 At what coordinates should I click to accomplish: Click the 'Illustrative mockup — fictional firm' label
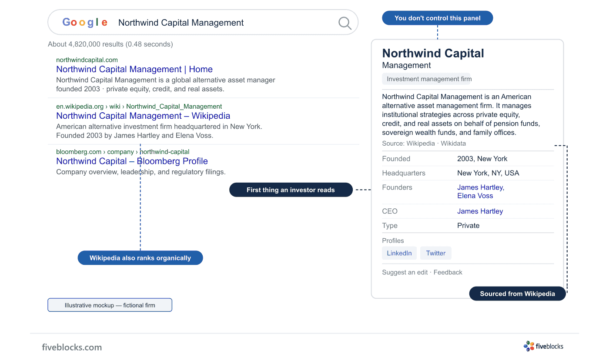tap(110, 305)
